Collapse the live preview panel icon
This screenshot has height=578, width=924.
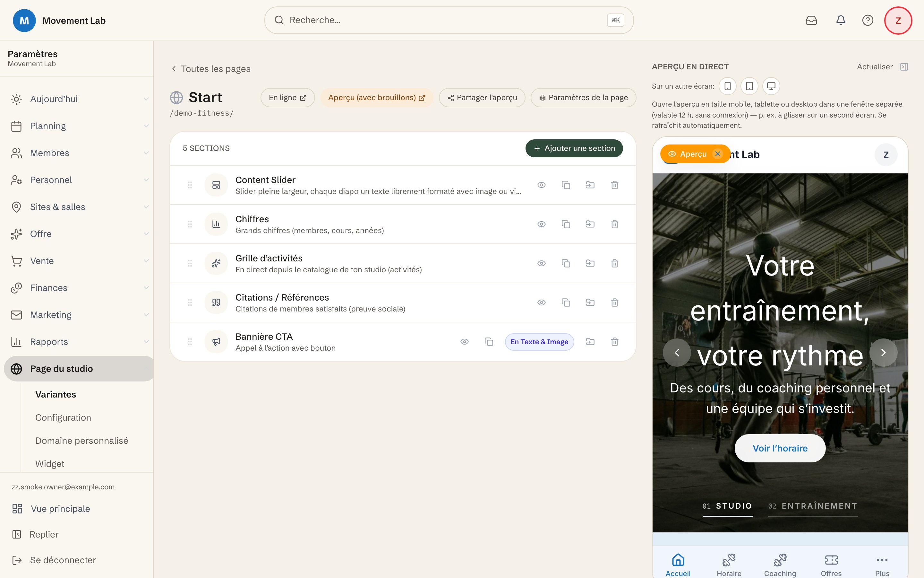(x=904, y=67)
